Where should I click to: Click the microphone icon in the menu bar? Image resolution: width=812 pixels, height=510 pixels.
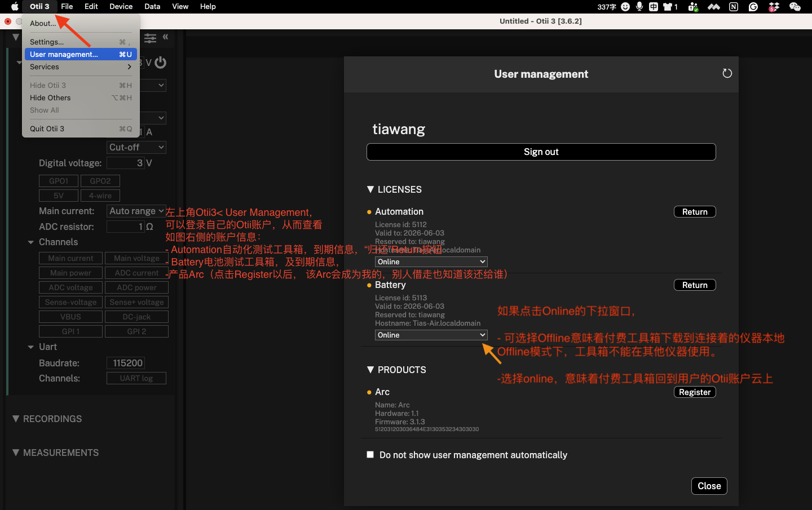pyautogui.click(x=639, y=6)
